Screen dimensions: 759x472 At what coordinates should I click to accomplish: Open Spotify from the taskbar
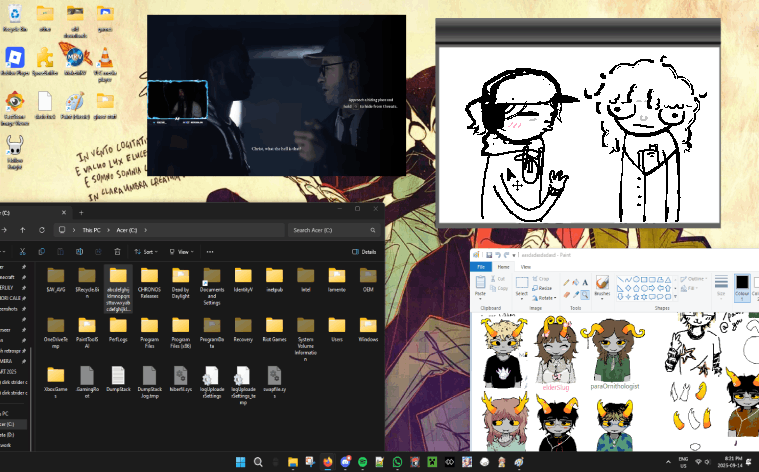click(363, 462)
